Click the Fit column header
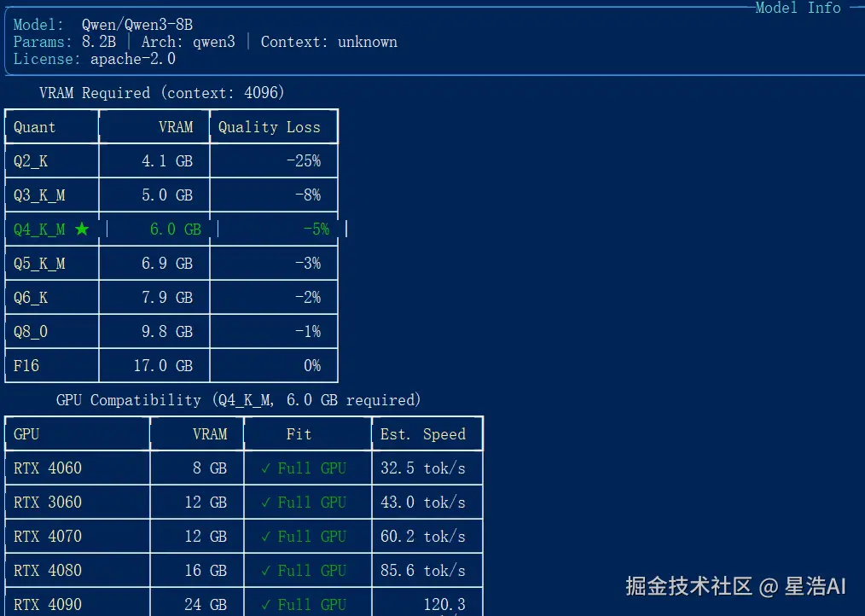This screenshot has height=616, width=865. [x=299, y=434]
